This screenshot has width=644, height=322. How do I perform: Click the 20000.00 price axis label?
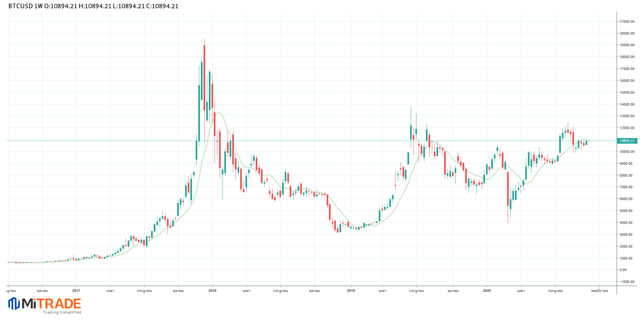(x=627, y=33)
